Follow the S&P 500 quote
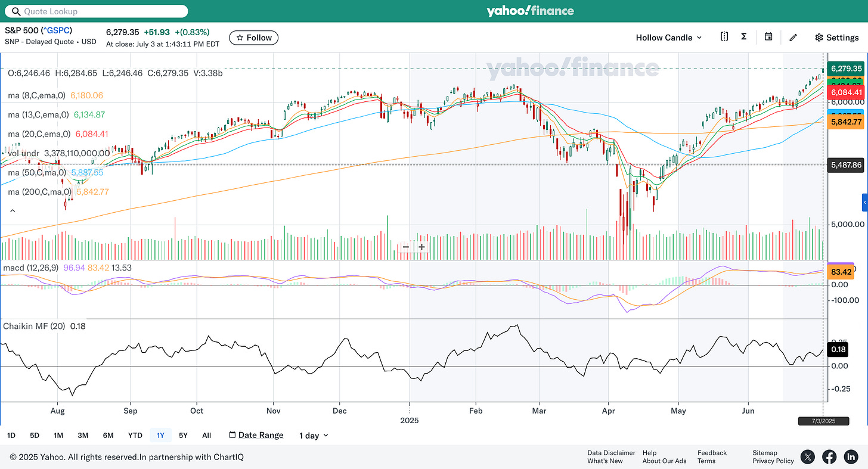Screen dimensions: 868x469 point(253,38)
